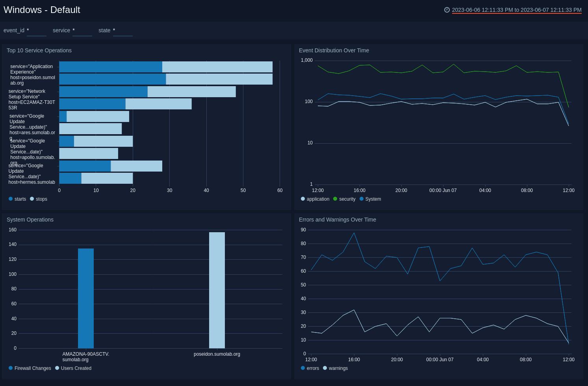Toggle the security series legend

[344, 199]
